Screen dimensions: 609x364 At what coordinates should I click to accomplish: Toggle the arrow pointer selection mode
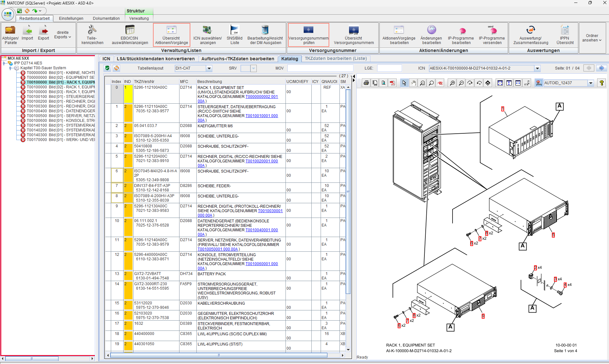point(404,83)
